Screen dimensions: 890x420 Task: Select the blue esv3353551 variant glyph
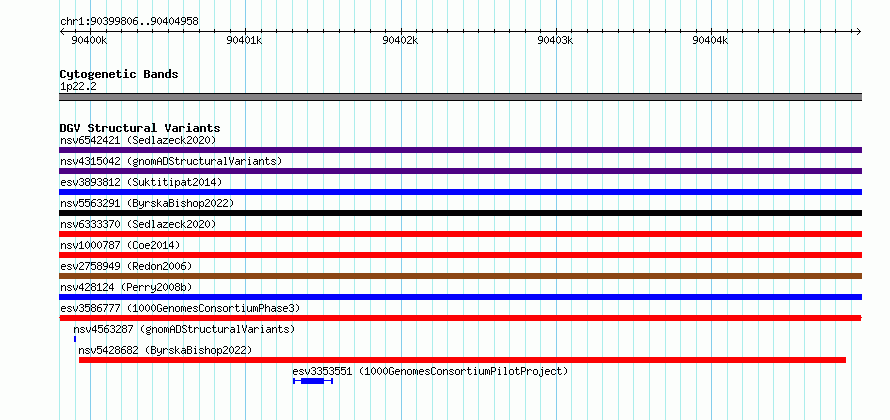click(x=313, y=381)
